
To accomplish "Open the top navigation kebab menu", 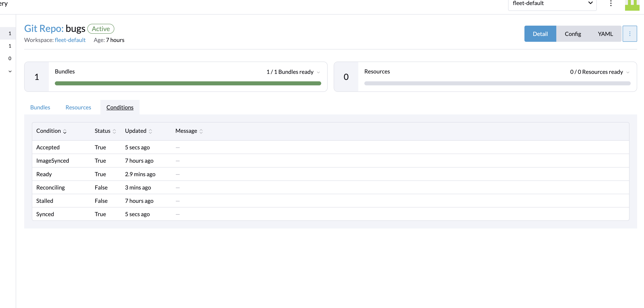I will [611, 3].
